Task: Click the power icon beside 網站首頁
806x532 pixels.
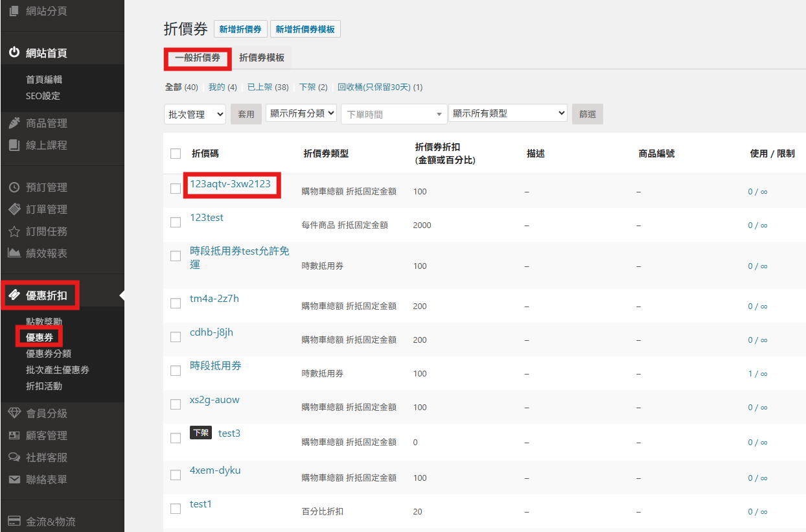Action: tap(14, 53)
